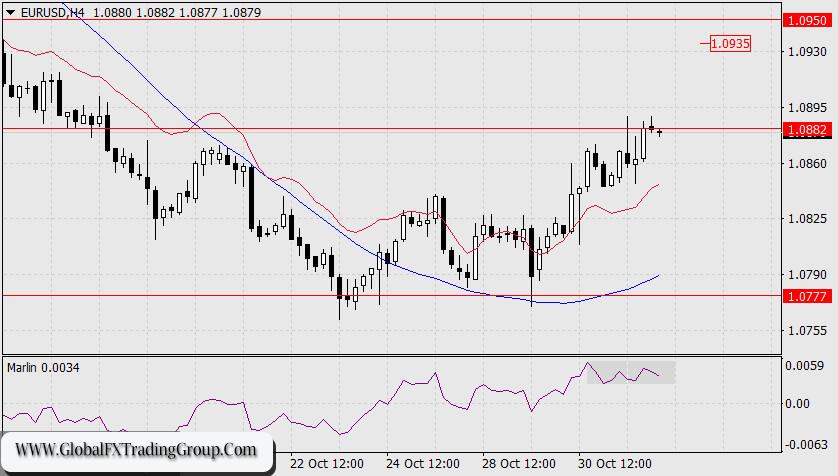Select the 1.0895 price axis value
838x476 pixels.
click(x=808, y=107)
